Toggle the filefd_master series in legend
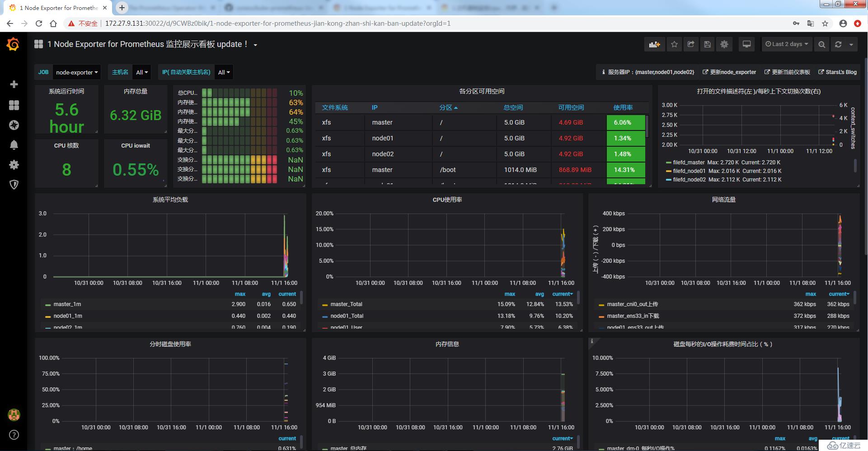Image resolution: width=868 pixels, height=451 pixels. point(689,163)
